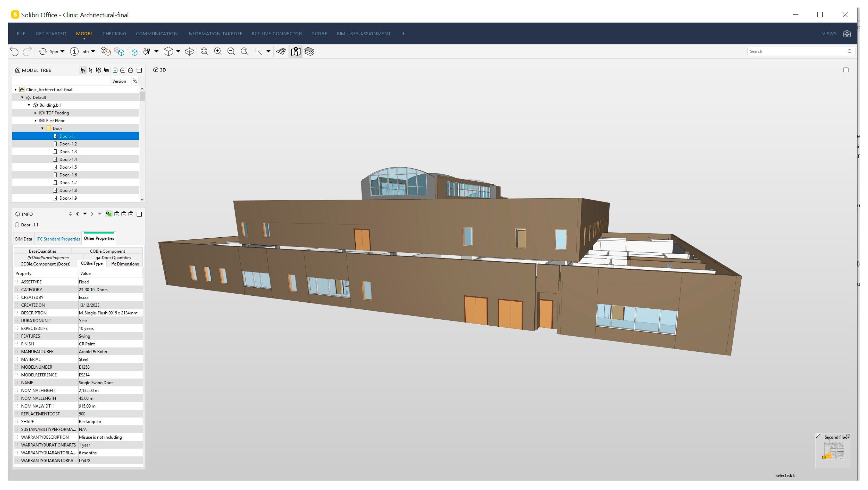Close the Second Floor navigation map
The height and width of the screenshot is (490, 868).
tap(848, 437)
